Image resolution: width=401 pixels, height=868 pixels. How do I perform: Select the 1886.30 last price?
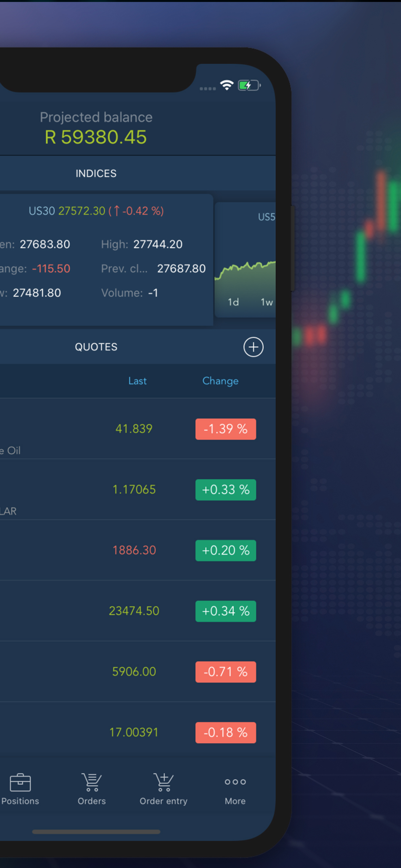coord(134,550)
